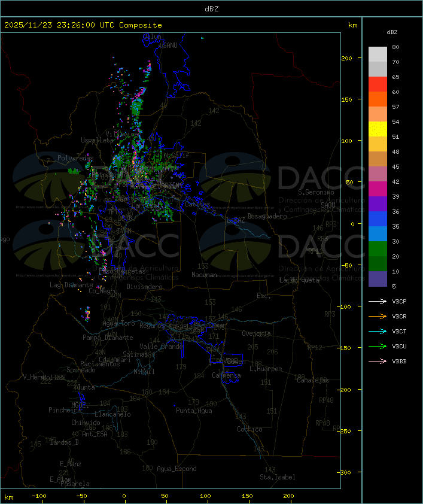Click the Llancanelo place label

tap(112, 414)
